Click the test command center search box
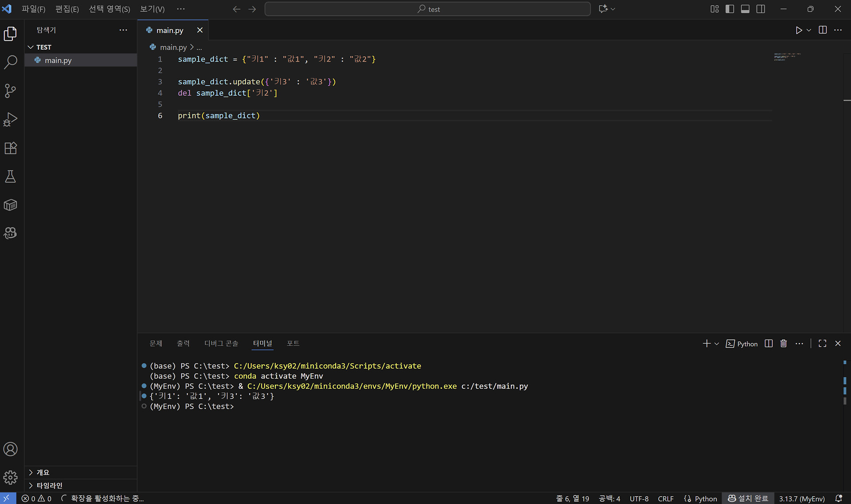 (x=427, y=9)
